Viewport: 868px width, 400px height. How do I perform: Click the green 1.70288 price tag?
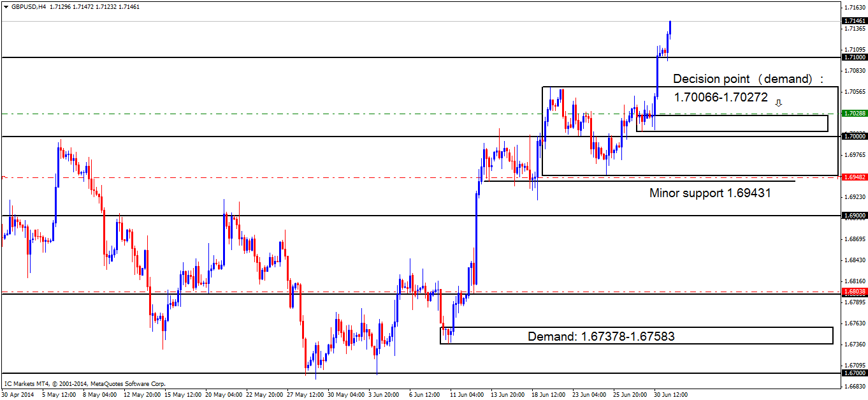[854, 114]
